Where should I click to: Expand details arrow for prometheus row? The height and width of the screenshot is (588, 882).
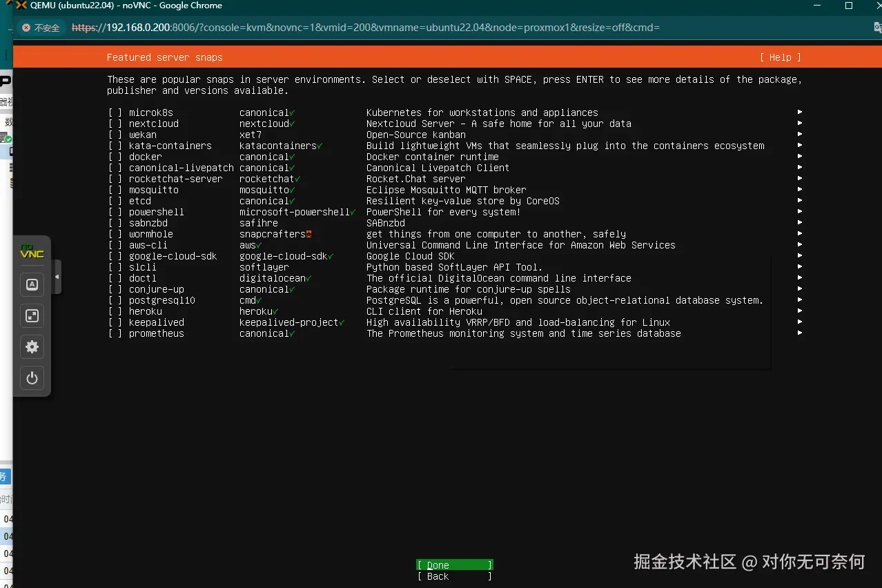point(800,333)
